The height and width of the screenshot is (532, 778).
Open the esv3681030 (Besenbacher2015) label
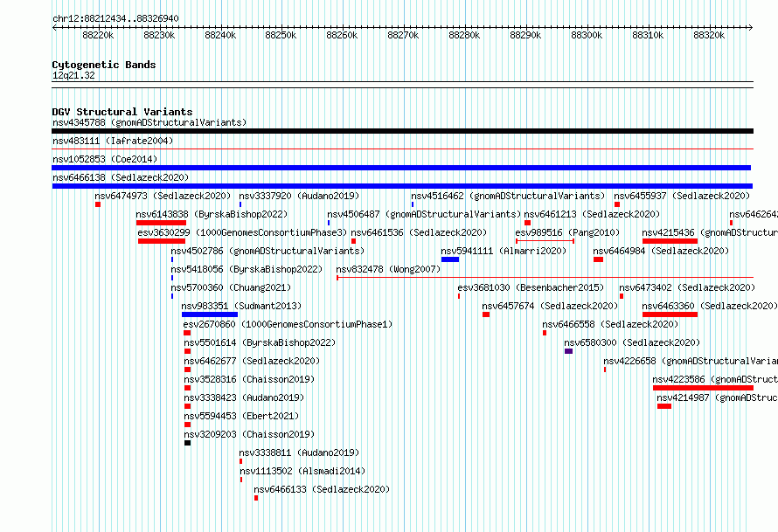531,287
